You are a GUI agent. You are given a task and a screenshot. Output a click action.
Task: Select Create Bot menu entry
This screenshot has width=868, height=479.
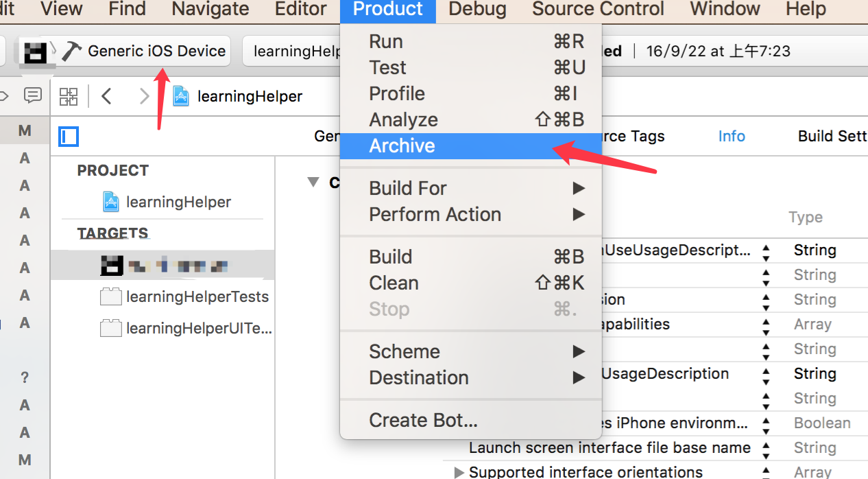pyautogui.click(x=423, y=420)
